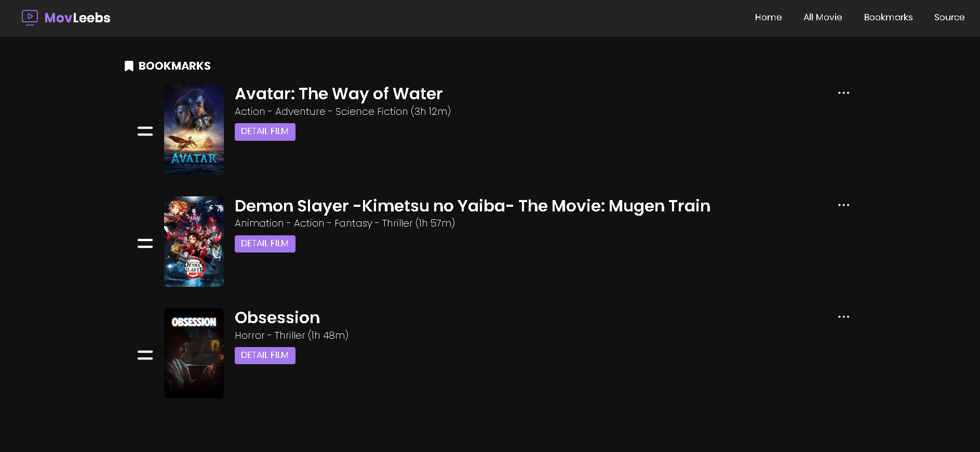Grab the reorder handle for Avatar
Viewport: 980px width, 452px height.
(145, 131)
